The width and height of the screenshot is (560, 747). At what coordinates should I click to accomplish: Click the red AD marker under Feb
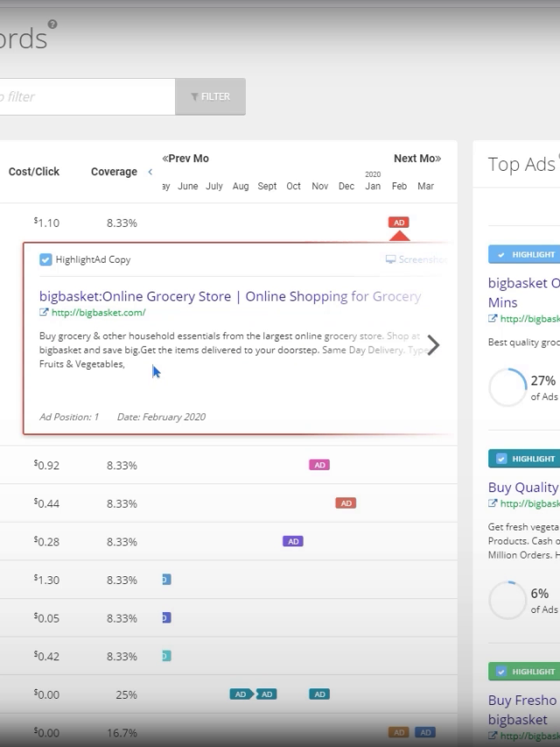tap(399, 222)
